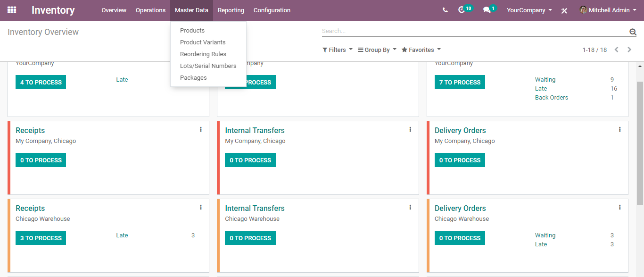The height and width of the screenshot is (277, 644).
Task: Open kebab menu on Chicago Warehouse Delivery Orders
Action: [x=619, y=207]
